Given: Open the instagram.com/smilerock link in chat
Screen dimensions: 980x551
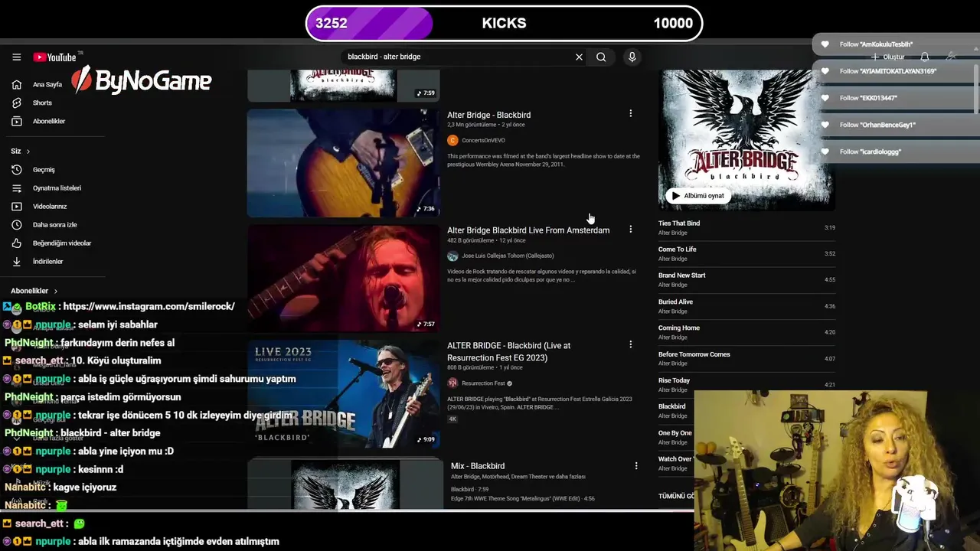Looking at the screenshot, I should 149,306.
